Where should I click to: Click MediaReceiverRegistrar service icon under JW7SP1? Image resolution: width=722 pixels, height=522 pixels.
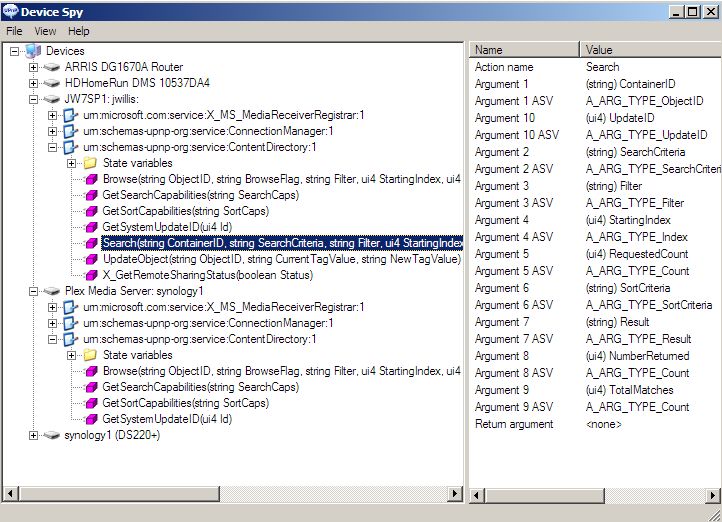pyautogui.click(x=70, y=115)
